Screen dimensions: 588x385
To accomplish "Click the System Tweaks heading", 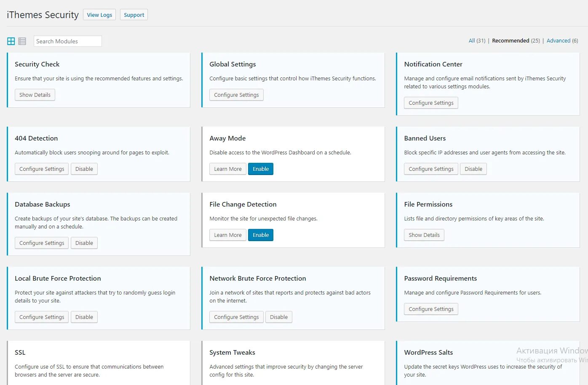I will [232, 353].
